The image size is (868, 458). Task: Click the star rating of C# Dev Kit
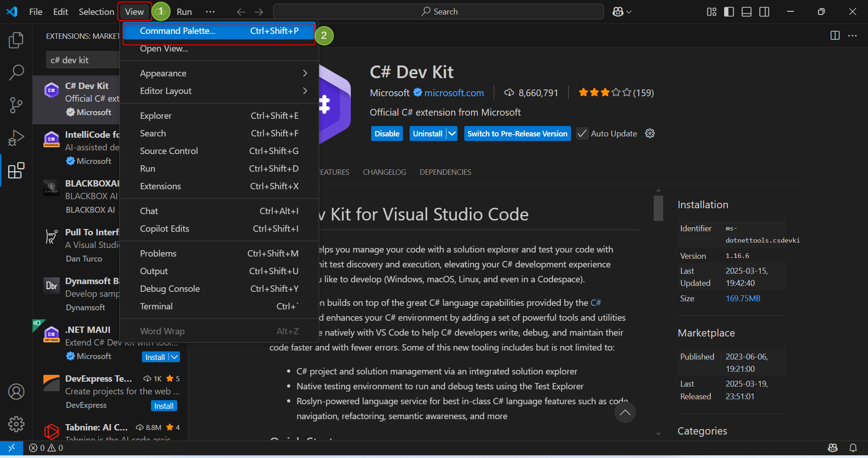[605, 93]
